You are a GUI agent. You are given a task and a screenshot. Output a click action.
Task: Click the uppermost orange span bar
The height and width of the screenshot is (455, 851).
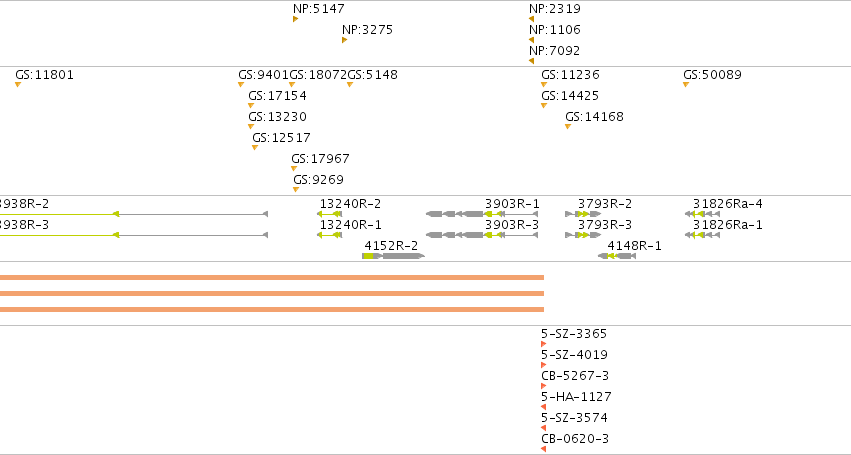[x=272, y=277]
